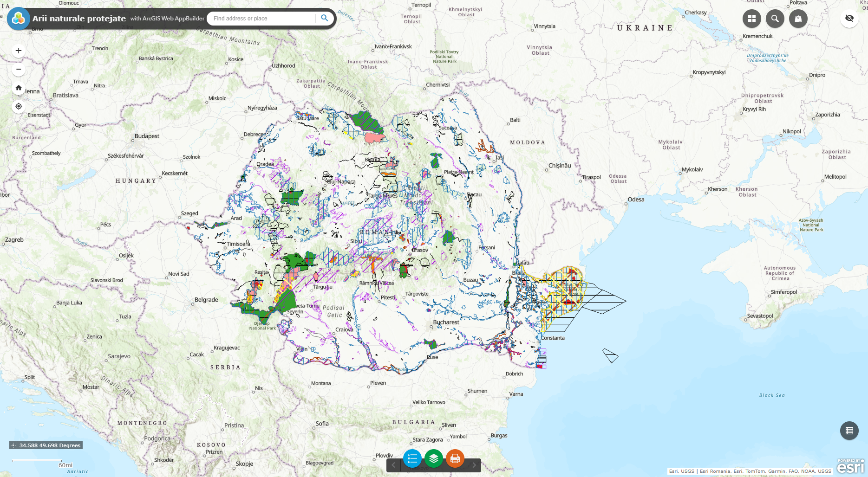Open the attribute table panel
Viewport: 868px width, 477px height.
[849, 431]
